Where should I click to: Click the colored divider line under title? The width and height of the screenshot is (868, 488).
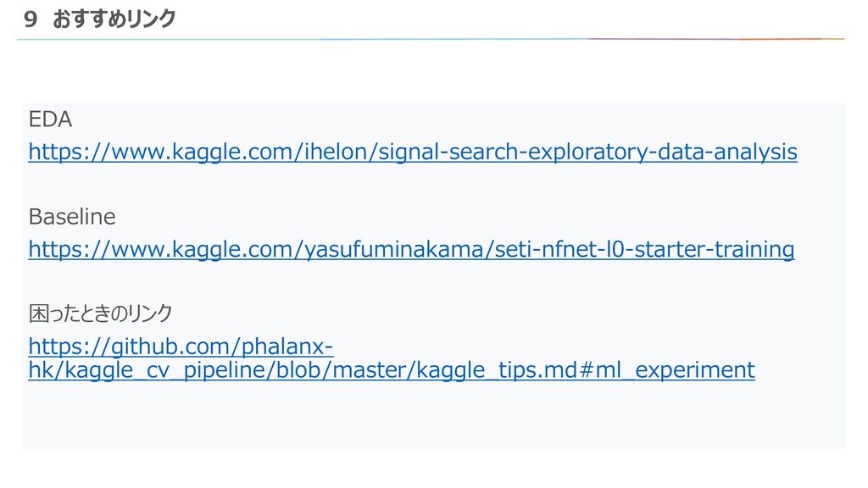tap(431, 39)
